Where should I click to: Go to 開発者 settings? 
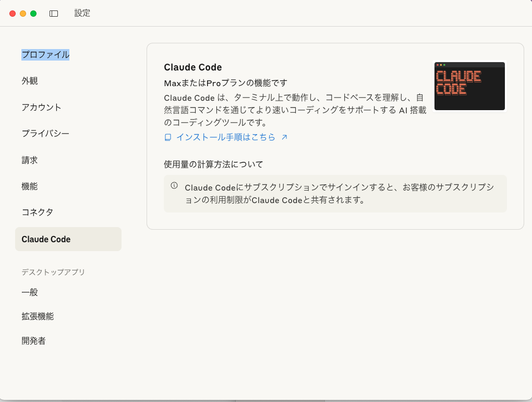tap(33, 340)
